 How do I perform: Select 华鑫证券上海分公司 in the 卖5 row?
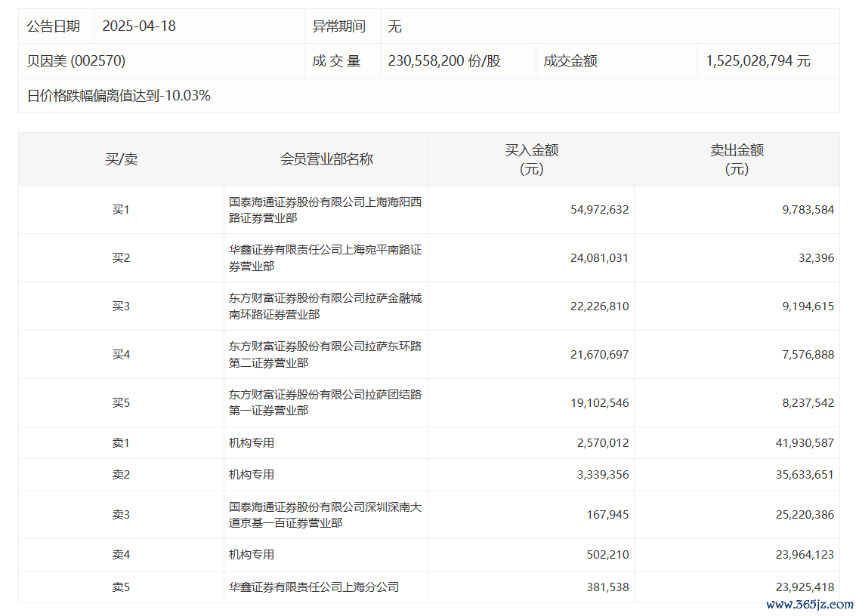click(314, 587)
